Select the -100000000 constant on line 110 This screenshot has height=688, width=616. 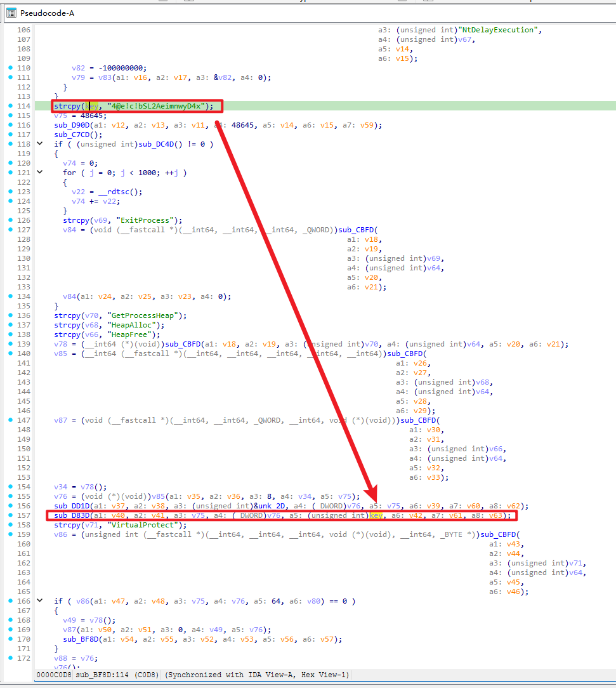[121, 68]
